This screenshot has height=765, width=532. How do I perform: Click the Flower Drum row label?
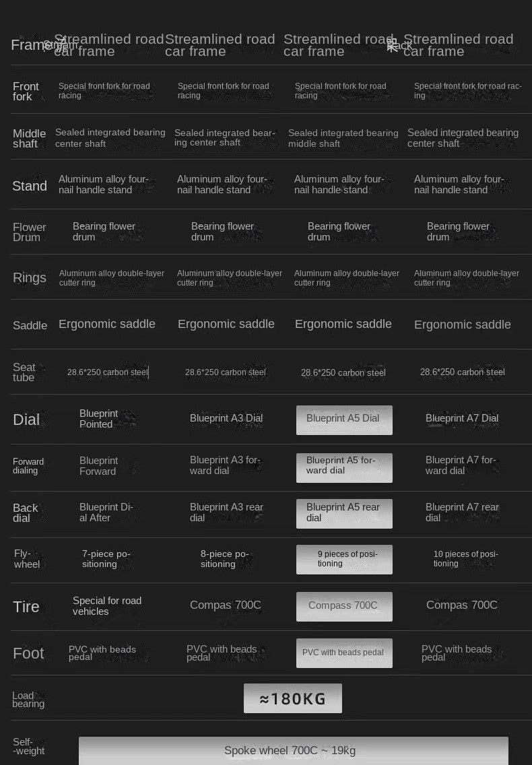pos(29,232)
